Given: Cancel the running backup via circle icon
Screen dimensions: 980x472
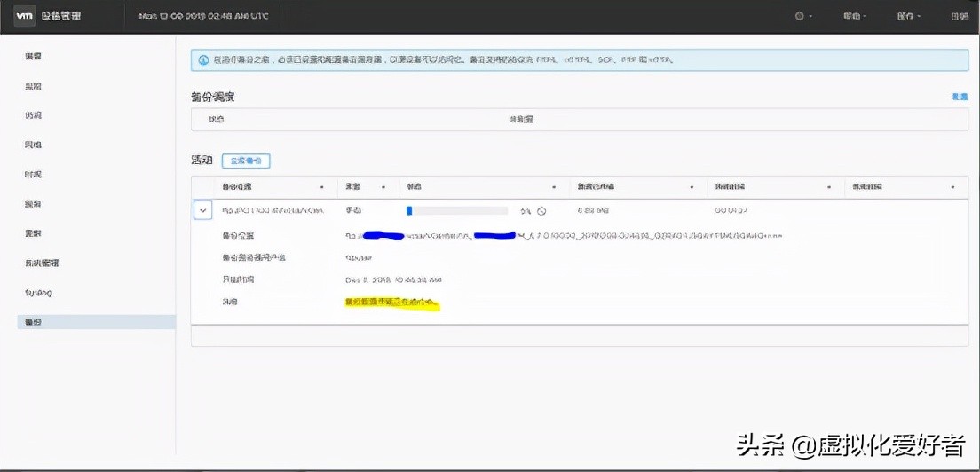Looking at the screenshot, I should [x=541, y=211].
